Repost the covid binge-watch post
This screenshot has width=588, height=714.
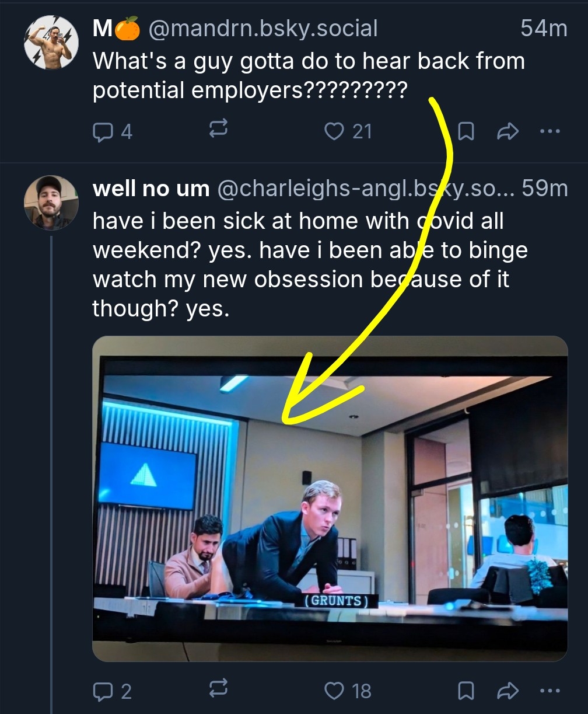[x=218, y=690]
